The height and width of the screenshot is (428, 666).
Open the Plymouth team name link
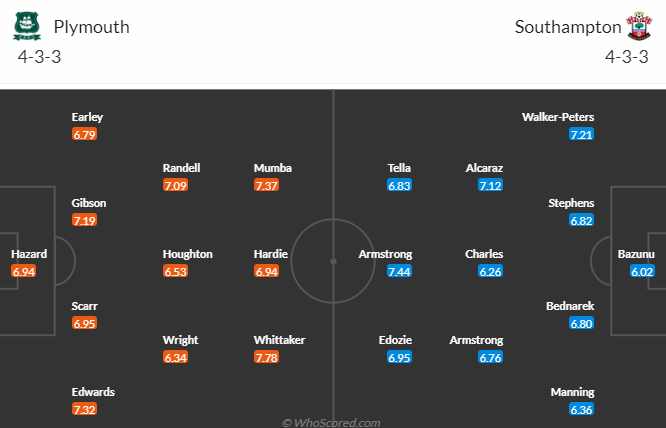point(91,27)
